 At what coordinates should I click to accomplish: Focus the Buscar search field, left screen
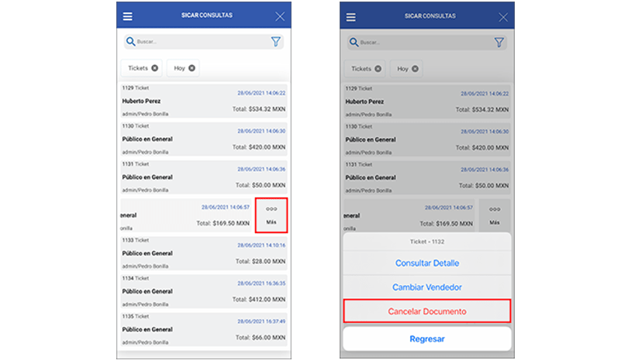coord(198,42)
